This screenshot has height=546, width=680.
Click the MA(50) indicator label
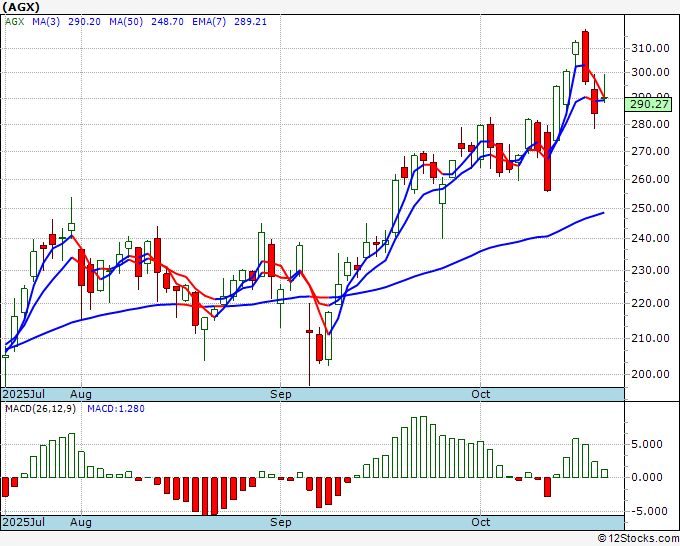126,22
